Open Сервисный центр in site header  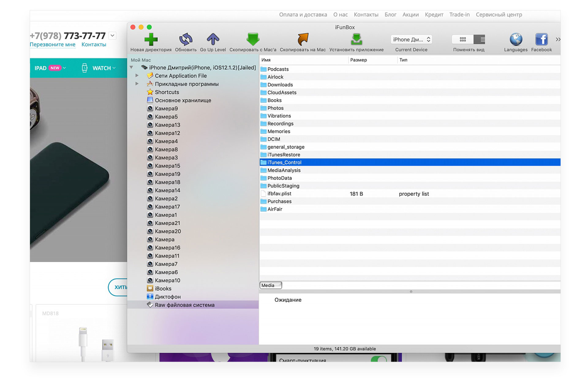pyautogui.click(x=499, y=14)
